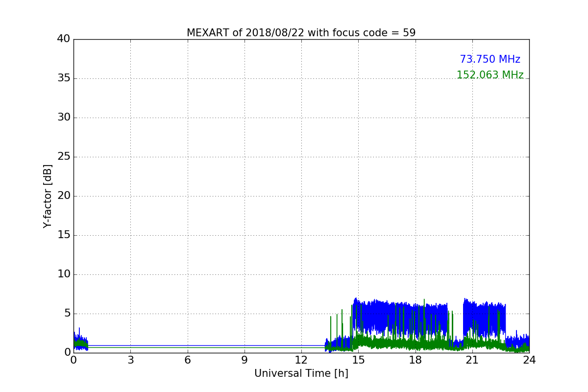This screenshot has height=392, width=588.
Task: Click the y-axis tick value 30
Action: click(64, 118)
